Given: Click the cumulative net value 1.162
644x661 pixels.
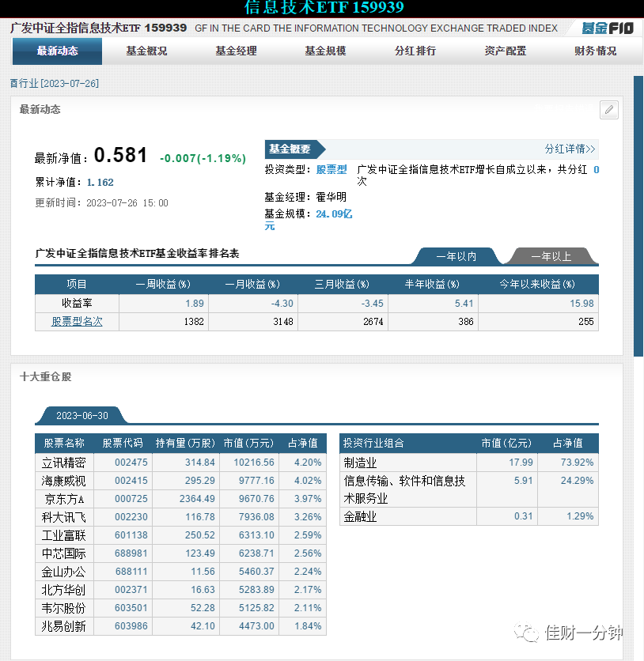Looking at the screenshot, I should click(100, 183).
